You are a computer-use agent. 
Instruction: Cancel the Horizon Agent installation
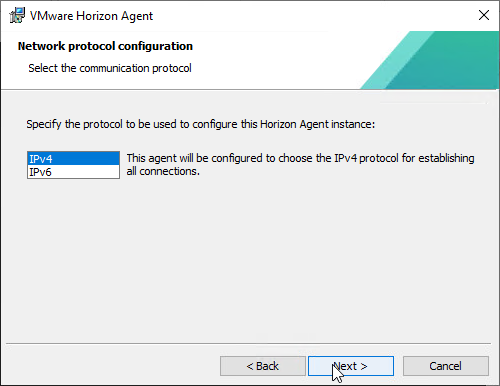(x=446, y=366)
